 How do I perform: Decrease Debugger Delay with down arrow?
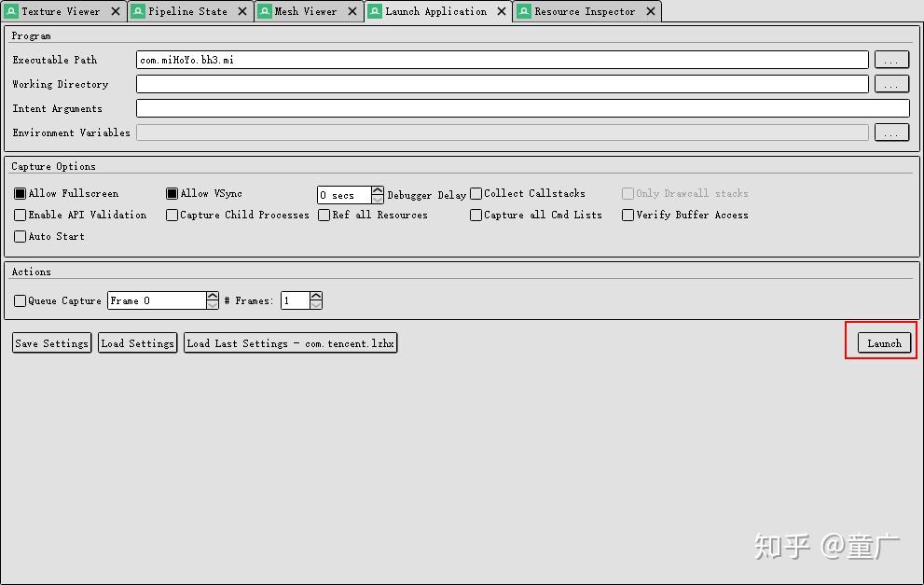click(x=378, y=200)
